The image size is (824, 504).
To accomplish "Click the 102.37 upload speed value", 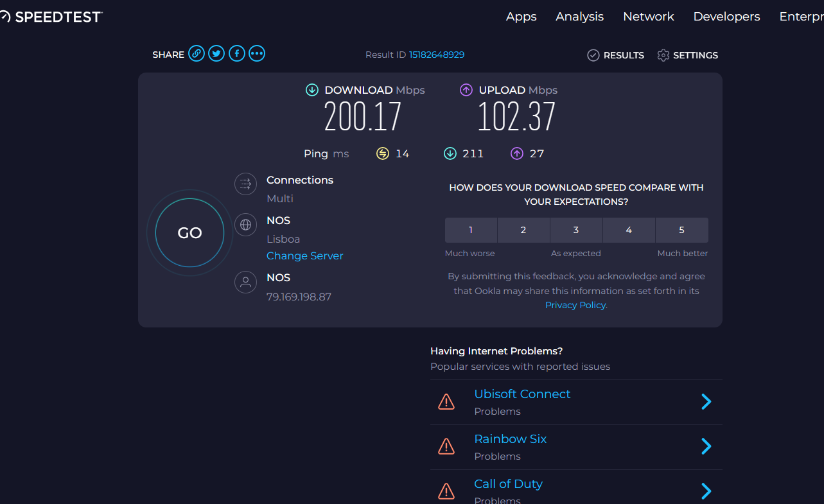I will pyautogui.click(x=516, y=117).
